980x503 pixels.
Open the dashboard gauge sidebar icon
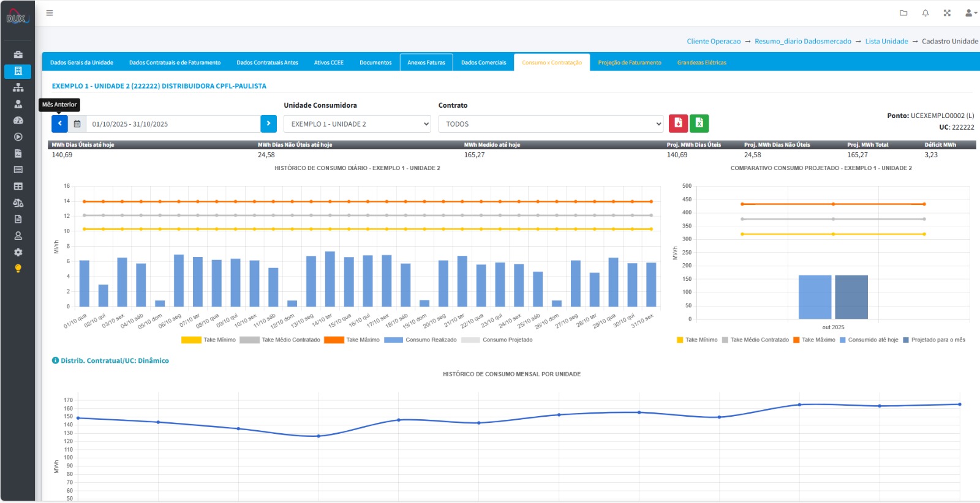pos(18,121)
